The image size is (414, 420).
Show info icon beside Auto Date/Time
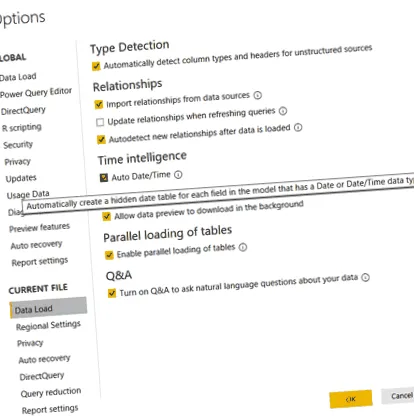click(179, 174)
